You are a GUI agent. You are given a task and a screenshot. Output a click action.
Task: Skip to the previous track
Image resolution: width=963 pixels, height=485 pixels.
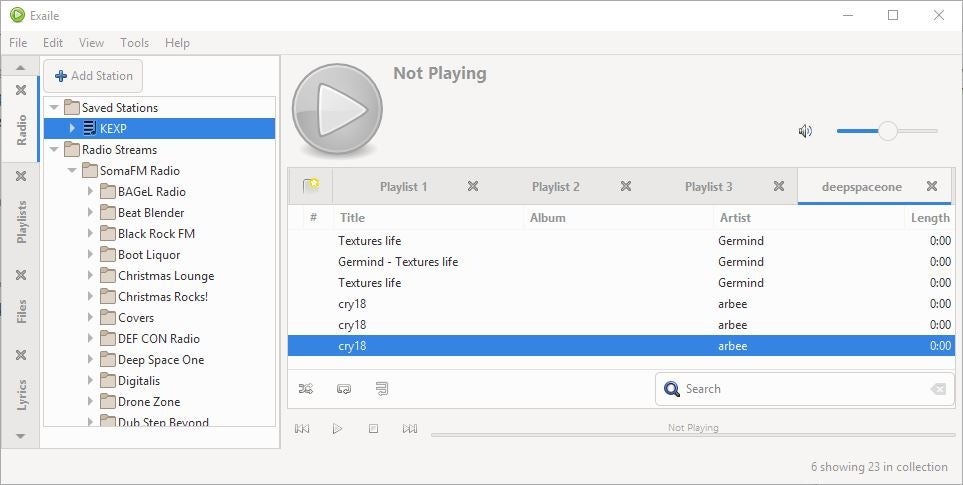pyautogui.click(x=302, y=429)
